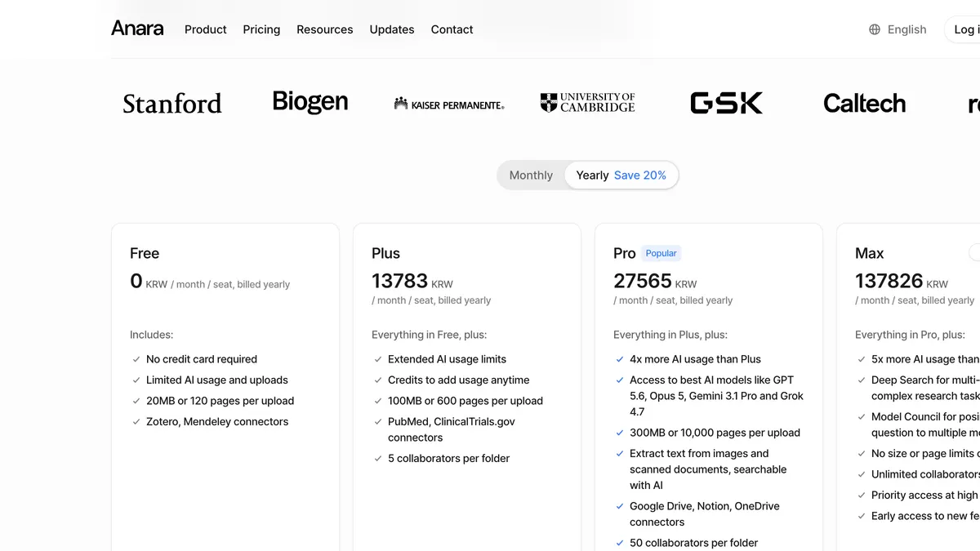Select the Yearly billing option
The width and height of the screenshot is (980, 551).
click(621, 176)
